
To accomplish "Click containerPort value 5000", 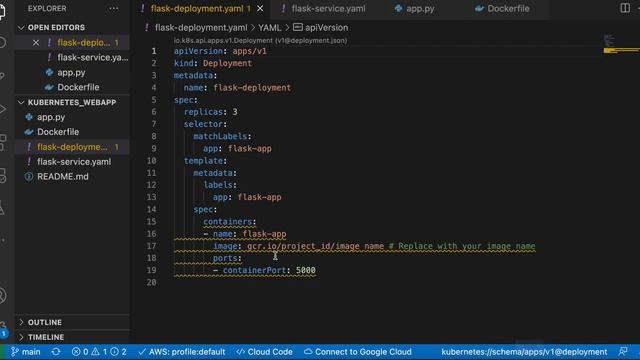I will click(306, 270).
